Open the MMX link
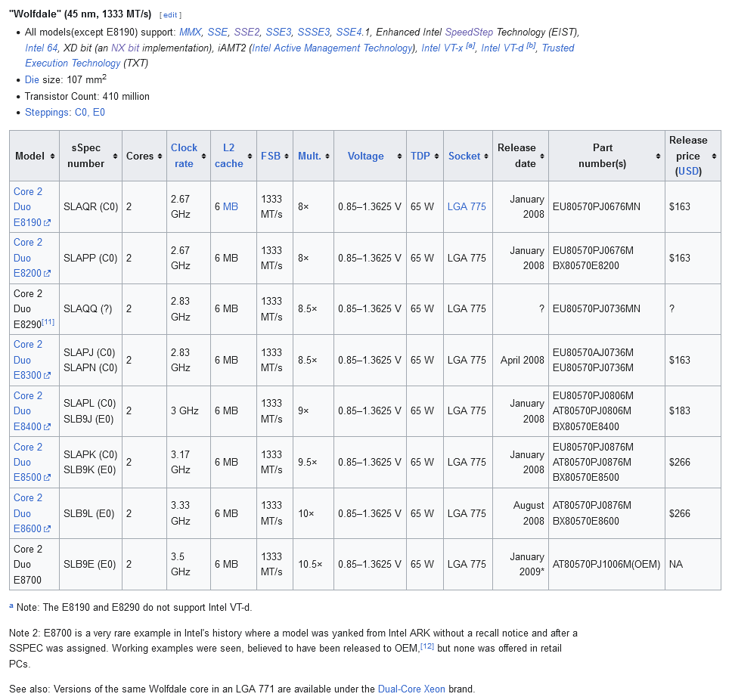 (191, 33)
